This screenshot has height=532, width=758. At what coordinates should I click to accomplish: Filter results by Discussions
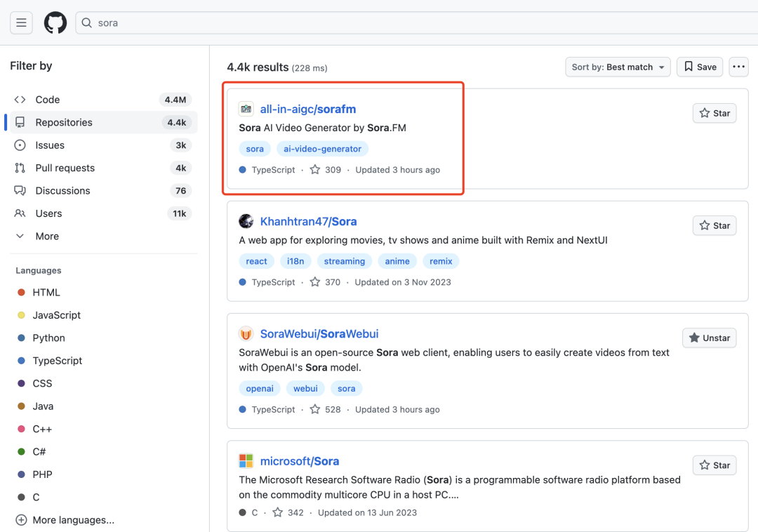[103, 190]
